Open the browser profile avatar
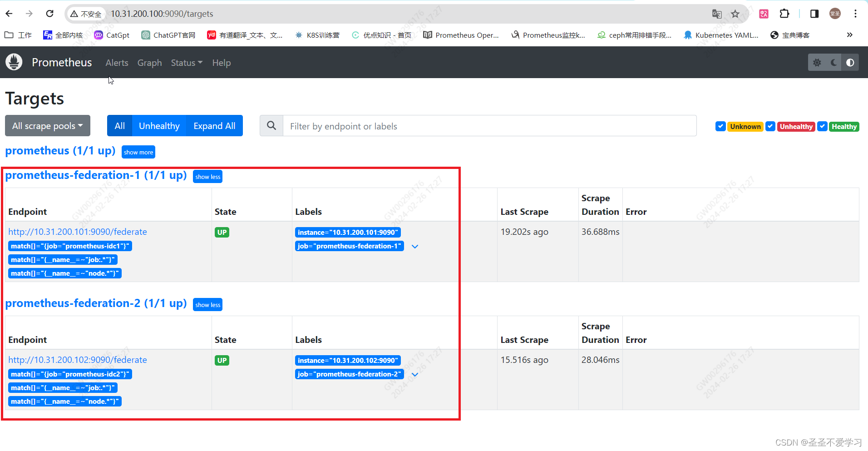Screen dimensions: 868x451 point(835,14)
